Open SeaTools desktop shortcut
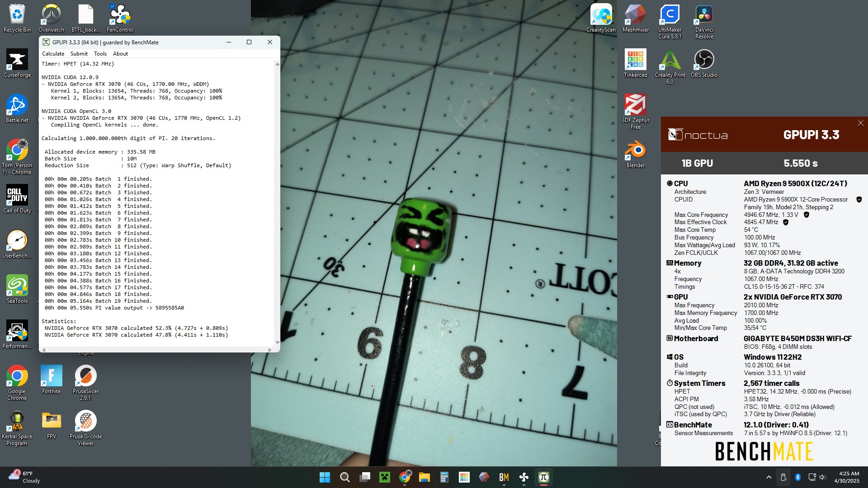 (x=17, y=289)
